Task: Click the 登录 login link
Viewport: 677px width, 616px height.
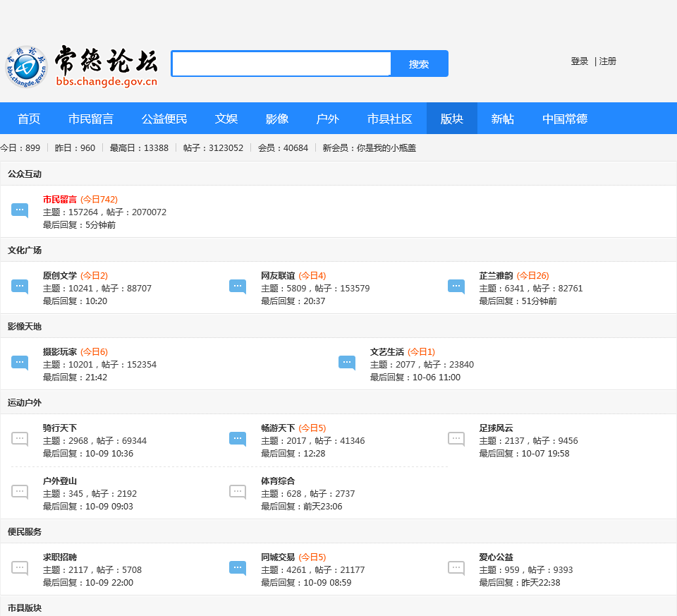Action: point(580,61)
